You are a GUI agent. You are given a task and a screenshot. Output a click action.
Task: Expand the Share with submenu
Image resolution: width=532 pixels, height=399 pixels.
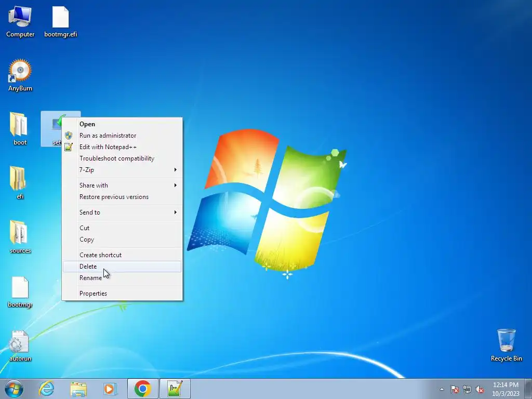[x=122, y=185]
